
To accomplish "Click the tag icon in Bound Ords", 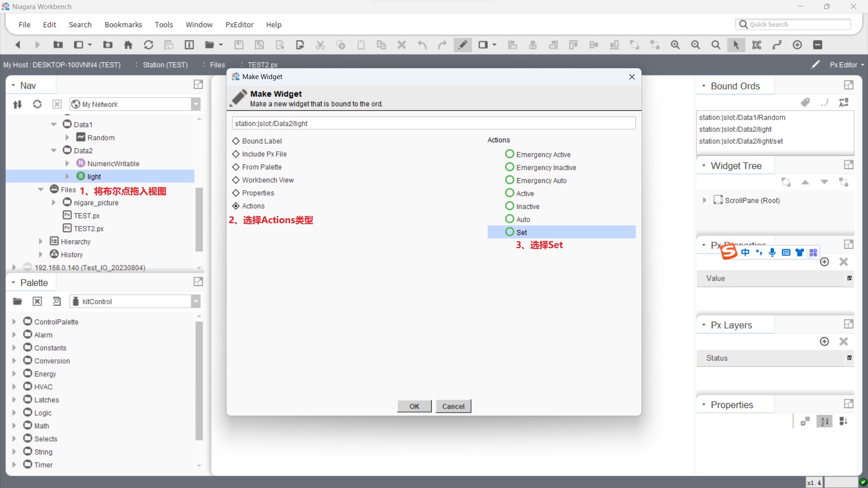I will (x=805, y=103).
